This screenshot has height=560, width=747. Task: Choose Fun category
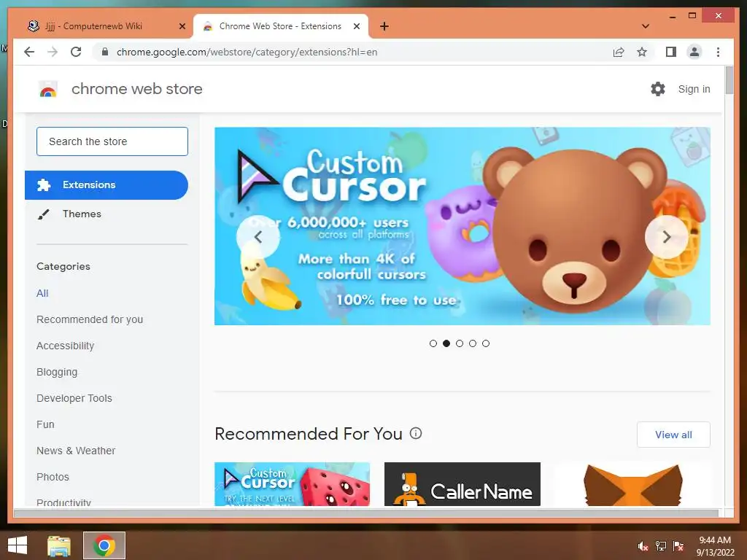[45, 424]
